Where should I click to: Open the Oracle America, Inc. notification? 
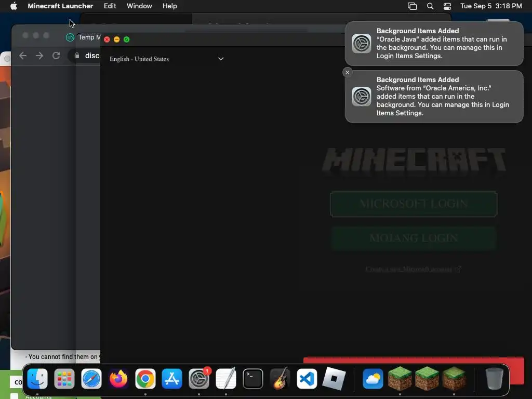pyautogui.click(x=434, y=96)
